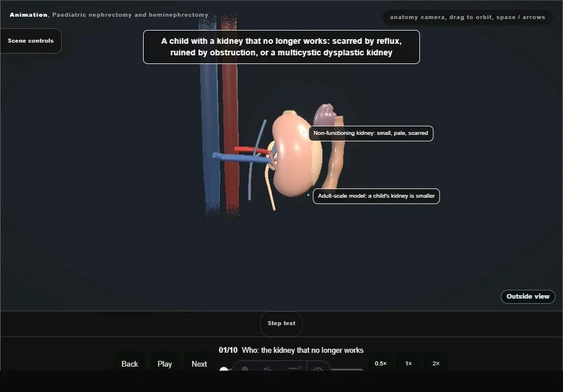Click the 'Adult-scale model' annotation label
The height and width of the screenshot is (392, 563).
point(376,196)
